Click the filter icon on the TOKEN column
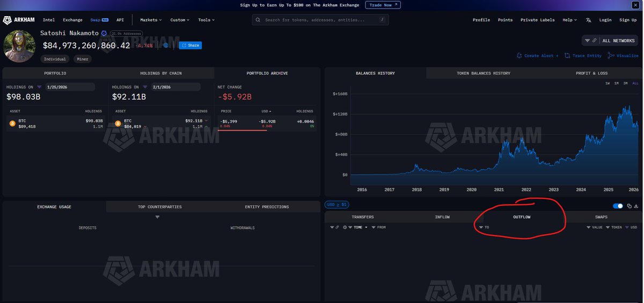644x303 pixels. pyautogui.click(x=608, y=227)
